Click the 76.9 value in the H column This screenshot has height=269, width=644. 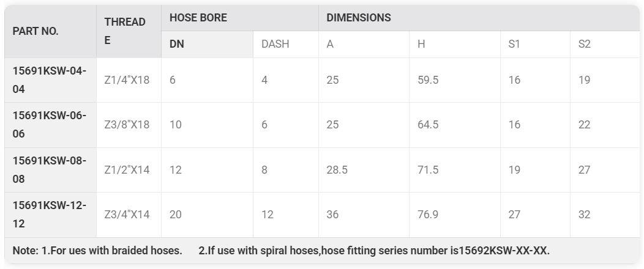pyautogui.click(x=427, y=215)
